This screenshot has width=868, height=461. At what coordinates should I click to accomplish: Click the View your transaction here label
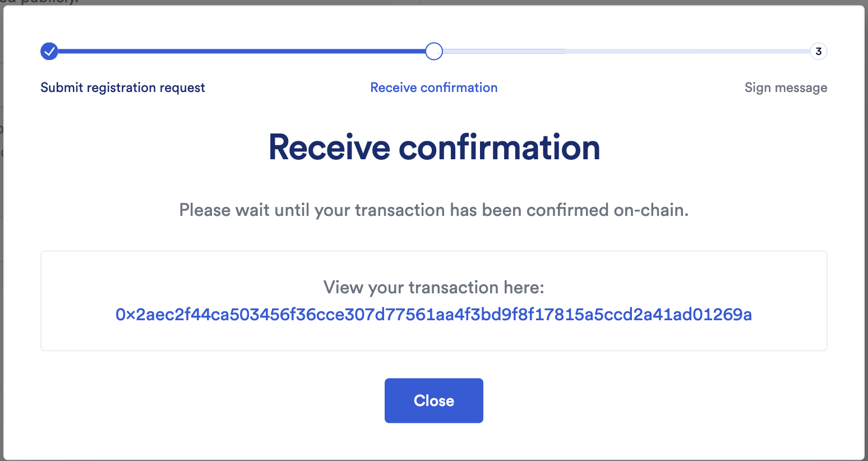[x=434, y=287]
